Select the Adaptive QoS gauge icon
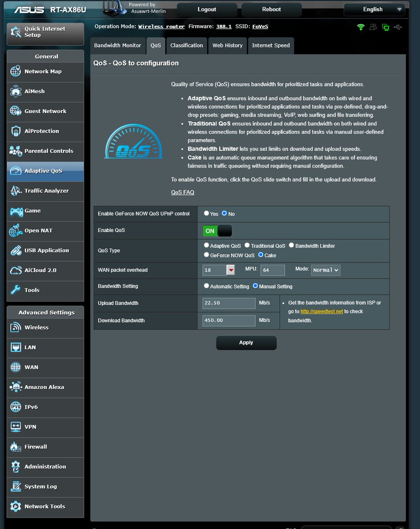The height and width of the screenshot is (529, 420). tap(15, 171)
